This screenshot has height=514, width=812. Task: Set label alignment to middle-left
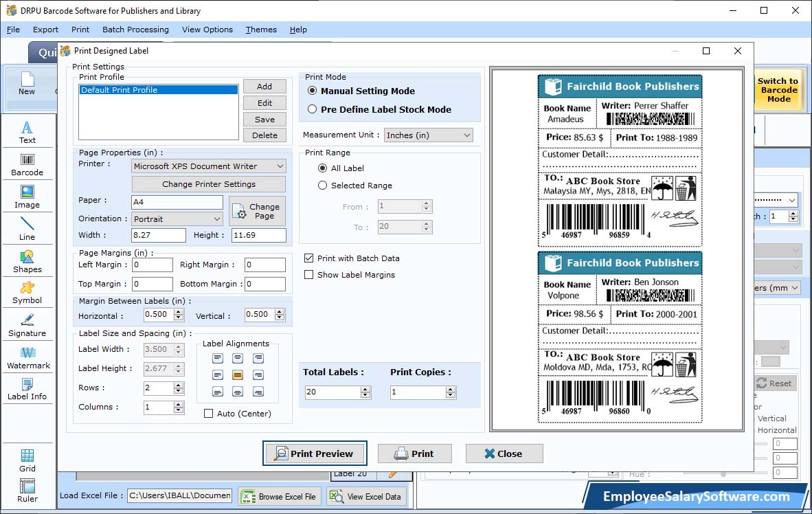pos(218,375)
